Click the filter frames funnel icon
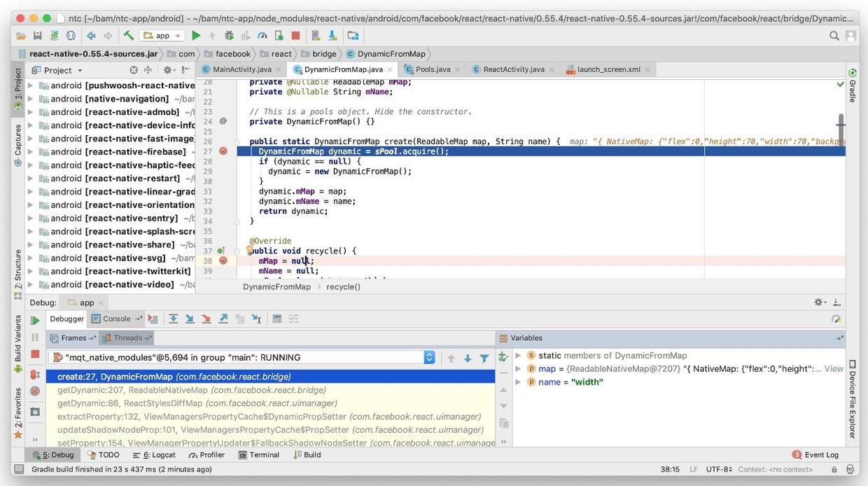The image size is (868, 486). coord(484,358)
